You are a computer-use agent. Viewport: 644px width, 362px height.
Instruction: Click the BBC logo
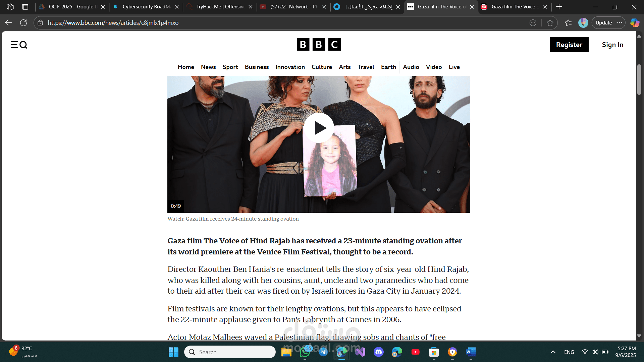[319, 45]
